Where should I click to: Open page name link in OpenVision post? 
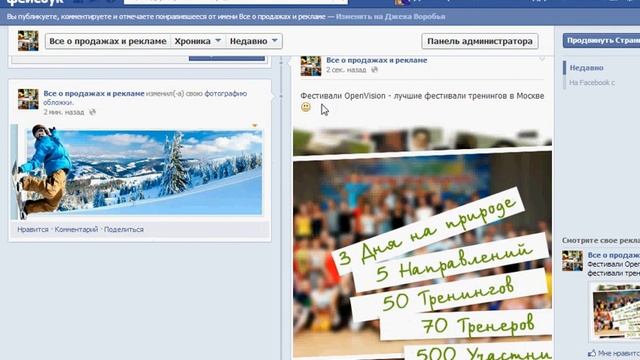(x=377, y=60)
